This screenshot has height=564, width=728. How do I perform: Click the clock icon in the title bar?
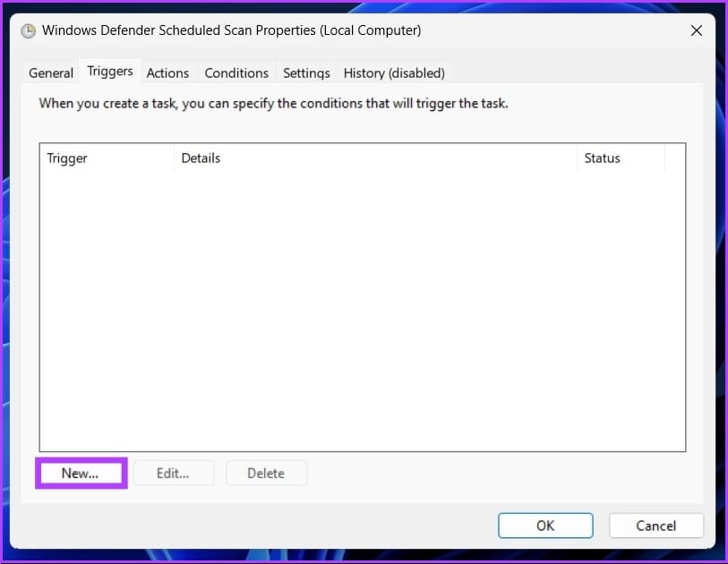pos(29,31)
